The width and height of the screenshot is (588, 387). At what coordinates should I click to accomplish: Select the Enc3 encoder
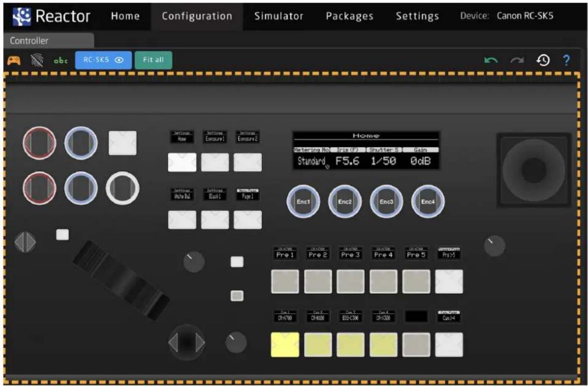pos(386,202)
